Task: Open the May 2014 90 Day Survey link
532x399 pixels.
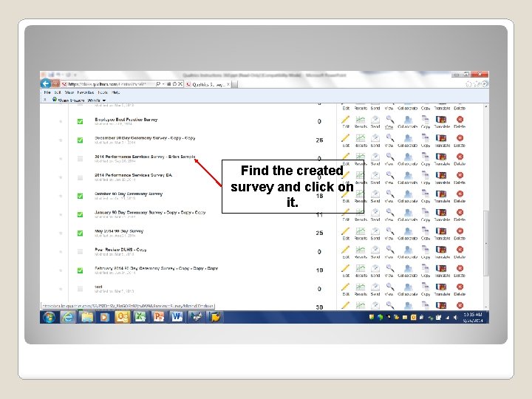Action: (x=119, y=231)
